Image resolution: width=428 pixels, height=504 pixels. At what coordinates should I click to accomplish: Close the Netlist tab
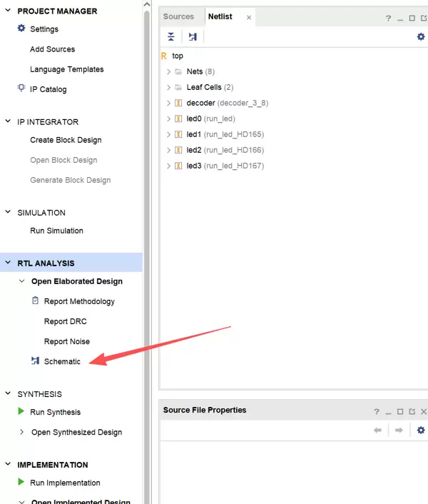point(249,17)
